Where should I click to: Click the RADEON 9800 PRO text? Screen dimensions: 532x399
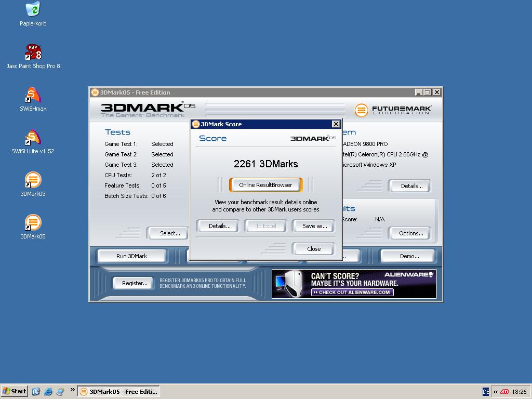(365, 144)
